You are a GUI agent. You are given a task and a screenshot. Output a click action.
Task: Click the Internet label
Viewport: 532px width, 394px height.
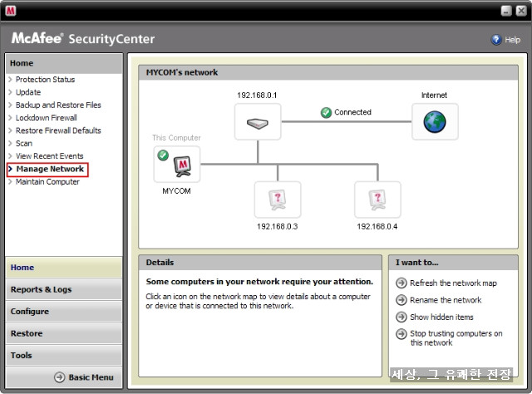(434, 96)
